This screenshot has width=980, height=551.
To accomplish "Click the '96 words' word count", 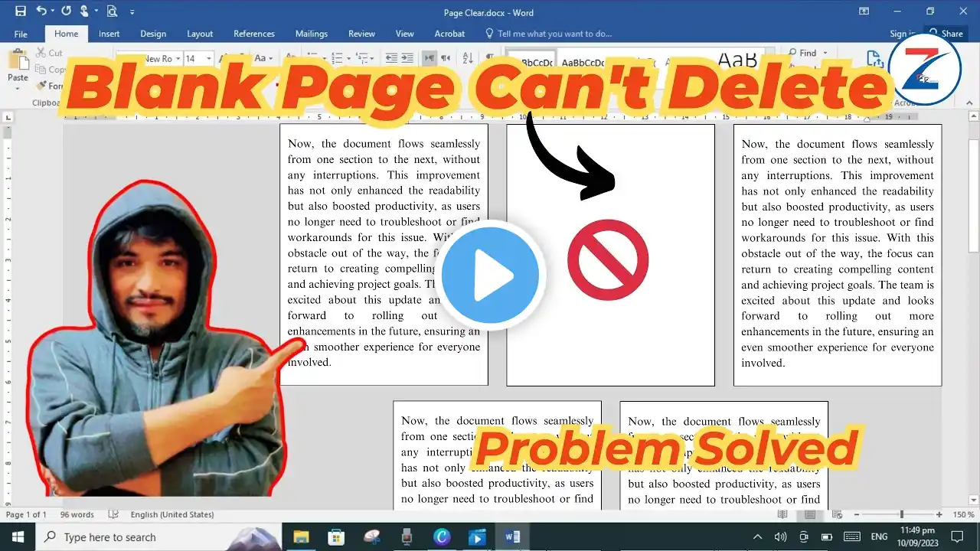I will [x=77, y=515].
